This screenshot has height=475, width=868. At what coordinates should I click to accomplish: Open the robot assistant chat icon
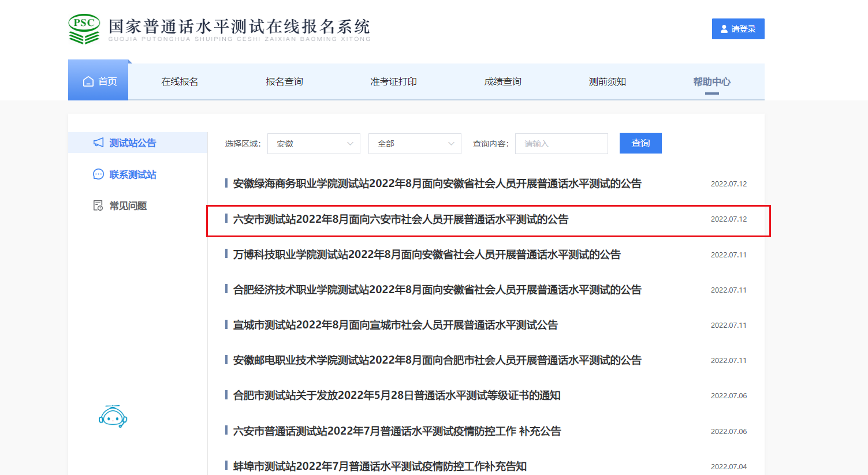[113, 417]
